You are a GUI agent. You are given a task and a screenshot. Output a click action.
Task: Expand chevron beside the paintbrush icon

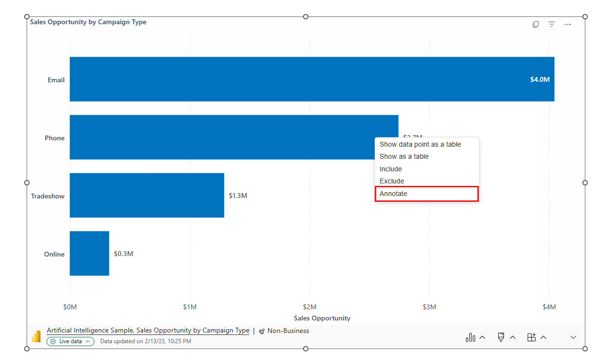513,337
